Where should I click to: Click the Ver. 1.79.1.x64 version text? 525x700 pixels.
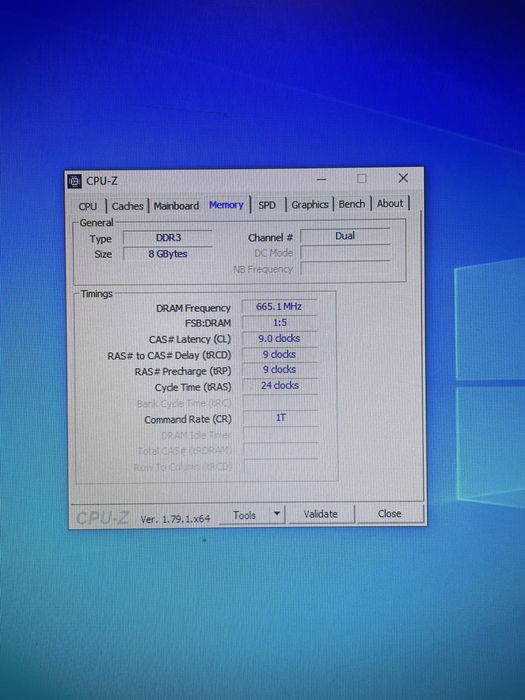(x=175, y=519)
